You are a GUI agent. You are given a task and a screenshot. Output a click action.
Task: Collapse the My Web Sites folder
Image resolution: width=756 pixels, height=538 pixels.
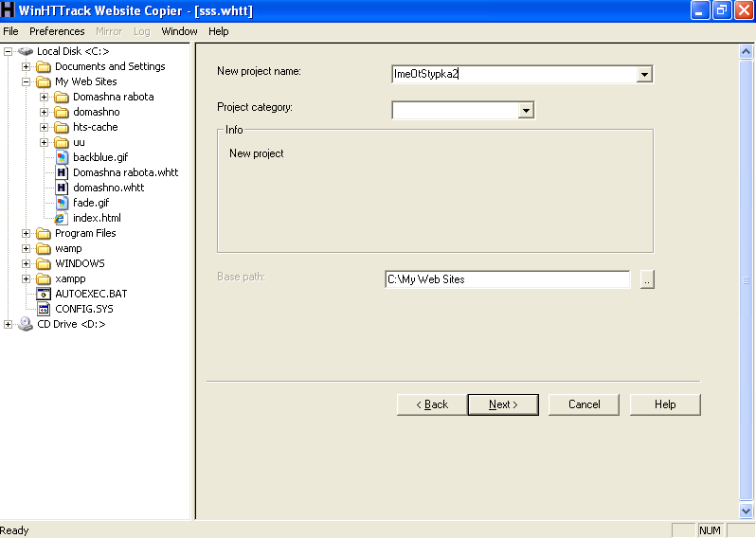pos(27,81)
